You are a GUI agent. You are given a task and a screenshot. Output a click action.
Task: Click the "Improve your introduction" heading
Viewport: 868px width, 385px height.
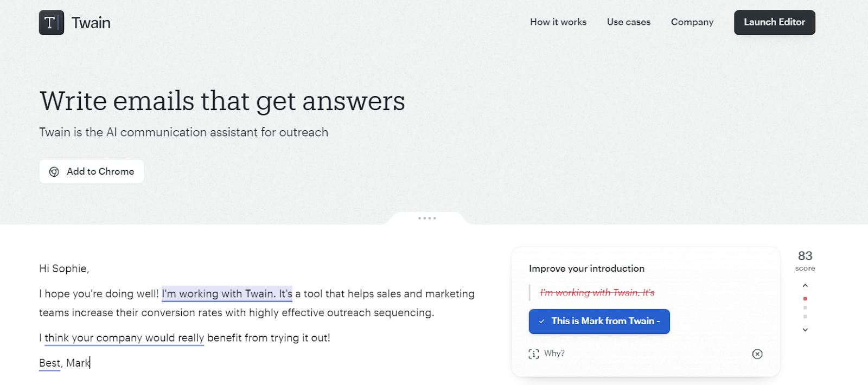[x=586, y=268]
